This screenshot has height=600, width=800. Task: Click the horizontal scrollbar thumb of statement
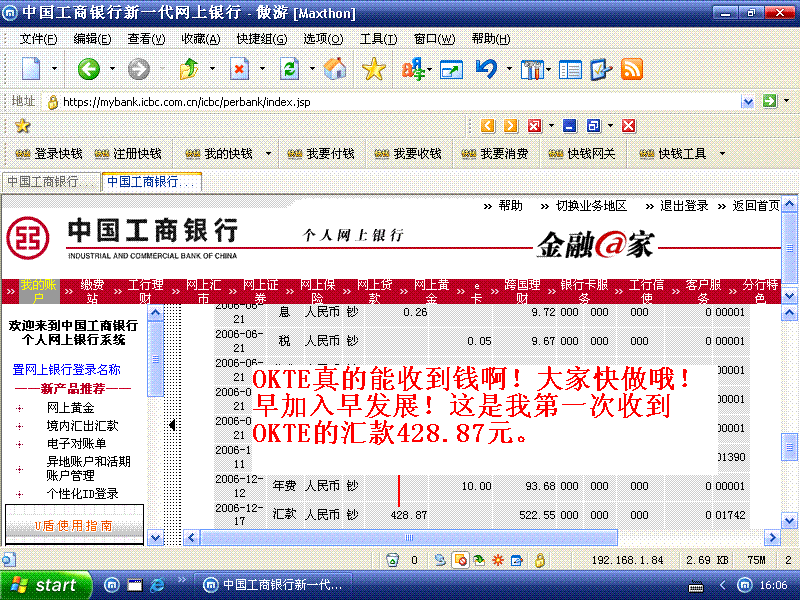[409, 537]
